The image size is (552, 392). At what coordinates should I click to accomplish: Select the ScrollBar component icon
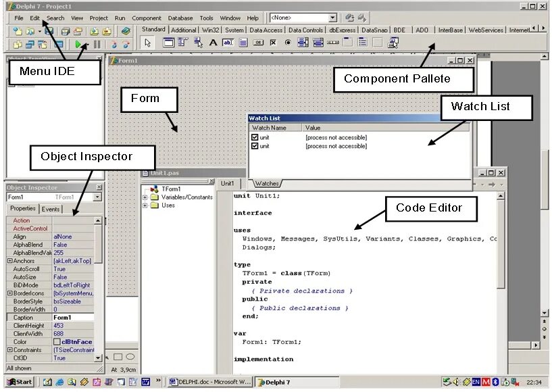(333, 43)
